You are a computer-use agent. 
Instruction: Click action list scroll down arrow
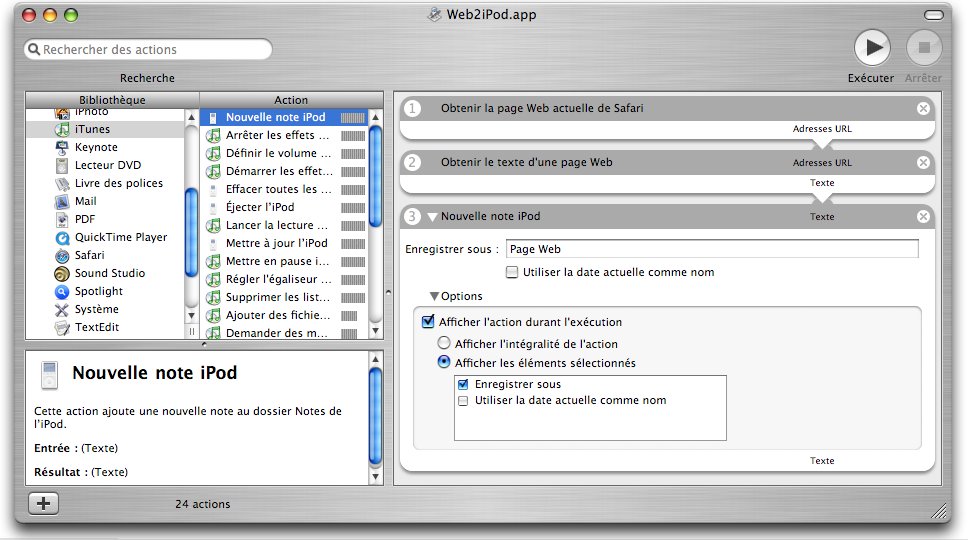[x=375, y=331]
